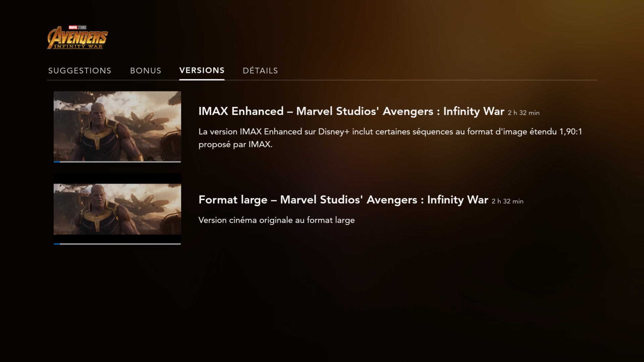Click the Format large progress bar
The width and height of the screenshot is (644, 362).
(117, 244)
